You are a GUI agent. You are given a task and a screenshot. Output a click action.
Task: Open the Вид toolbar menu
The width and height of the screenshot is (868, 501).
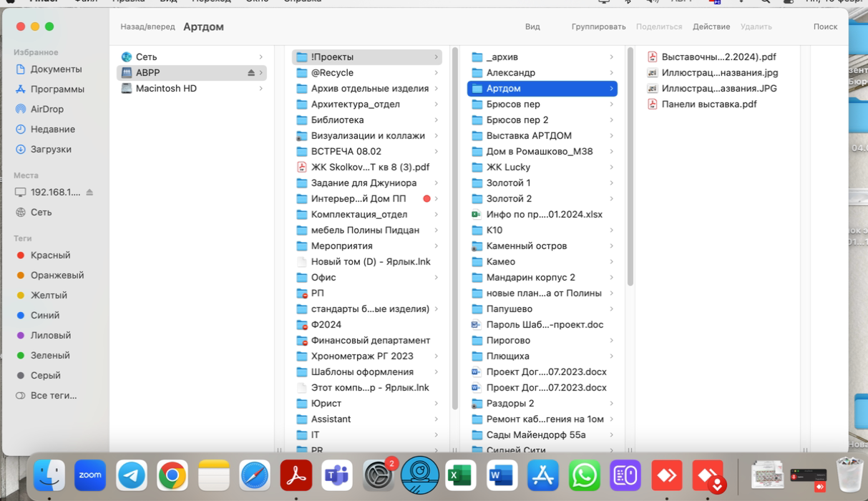[x=532, y=26]
